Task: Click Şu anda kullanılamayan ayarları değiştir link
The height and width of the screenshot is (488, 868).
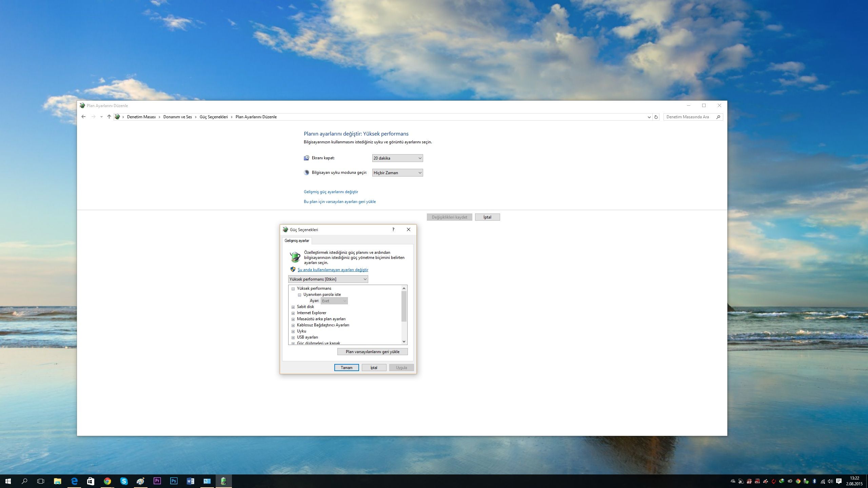Action: 333,270
